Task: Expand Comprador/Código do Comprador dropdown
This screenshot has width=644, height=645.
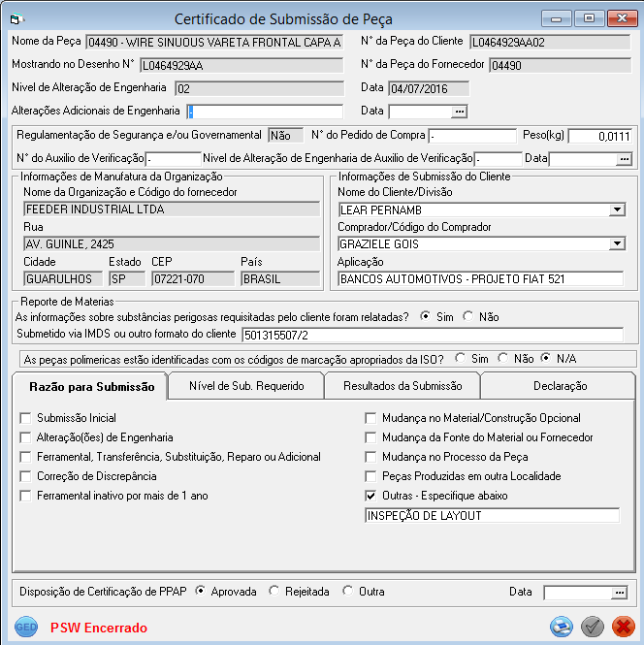Action: point(617,243)
